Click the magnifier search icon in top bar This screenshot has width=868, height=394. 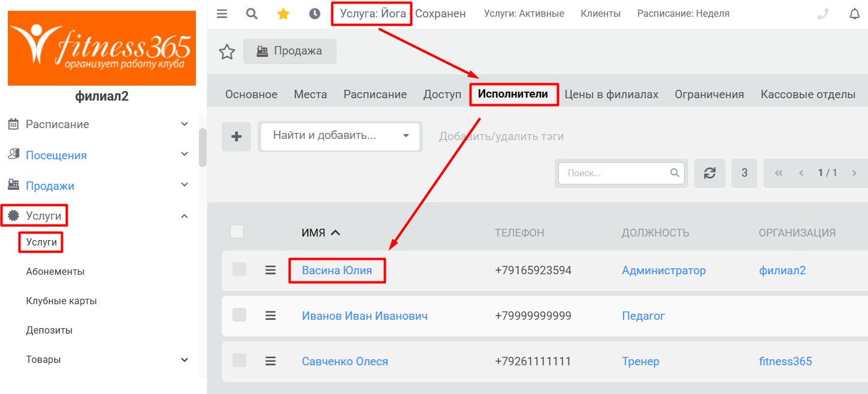pyautogui.click(x=252, y=14)
